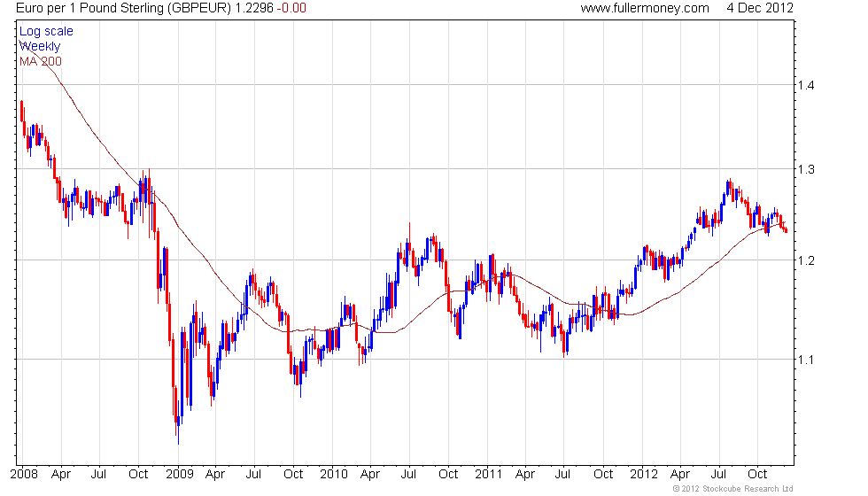Click the 'Oct' label after 2010
Image resolution: width=868 pixels, height=496 pixels.
pyautogui.click(x=448, y=475)
